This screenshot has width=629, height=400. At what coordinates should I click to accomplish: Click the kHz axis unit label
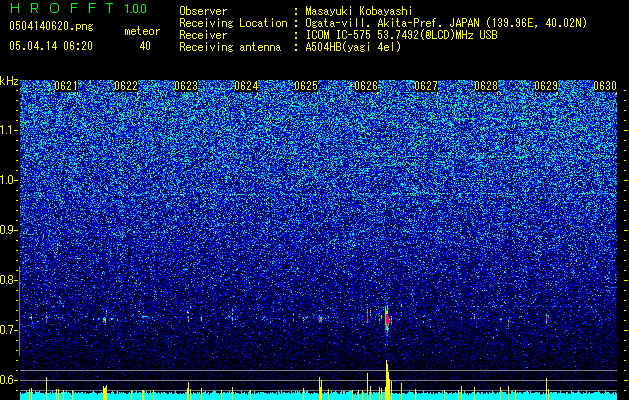click(x=9, y=81)
